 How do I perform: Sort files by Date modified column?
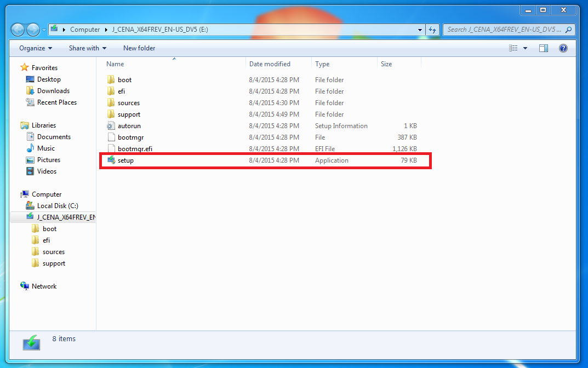coord(270,64)
